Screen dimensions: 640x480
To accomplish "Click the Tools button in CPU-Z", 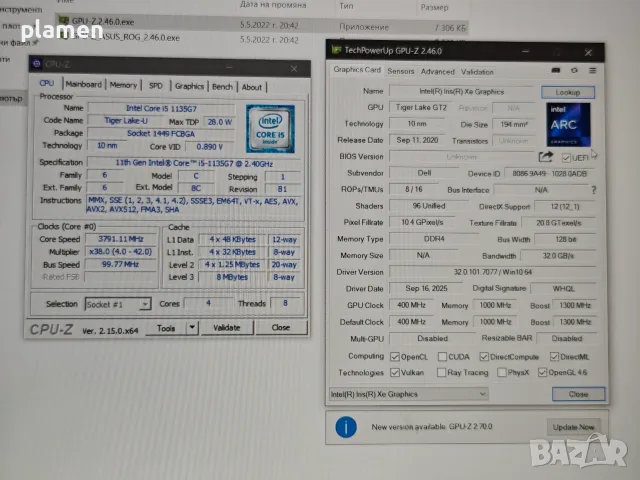I will coord(166,328).
